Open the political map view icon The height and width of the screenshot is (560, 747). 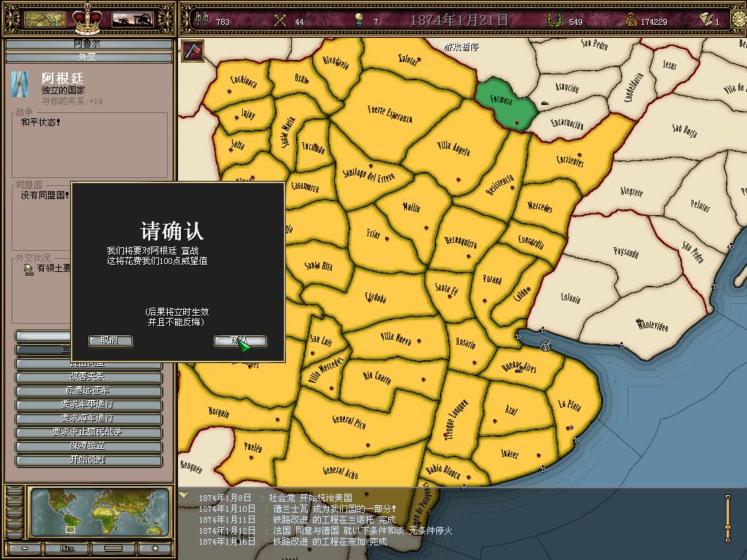45,20
